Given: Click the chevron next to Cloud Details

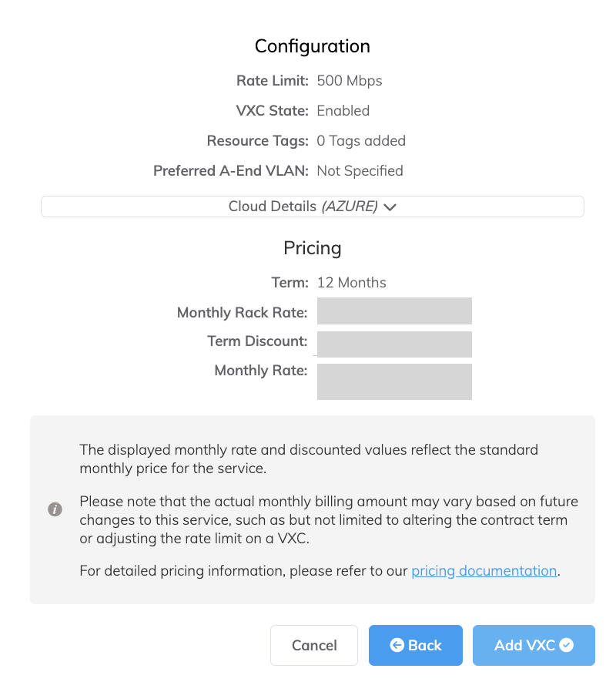Looking at the screenshot, I should [x=390, y=207].
